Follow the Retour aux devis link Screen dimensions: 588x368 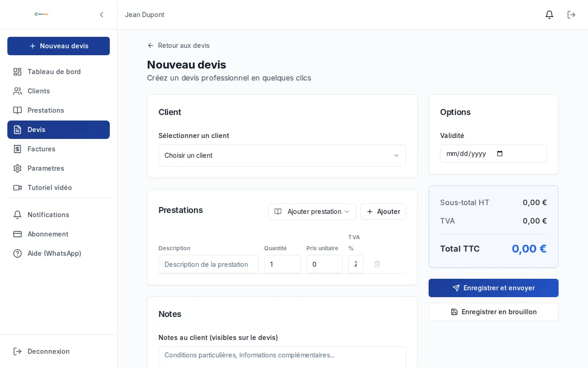[178, 46]
